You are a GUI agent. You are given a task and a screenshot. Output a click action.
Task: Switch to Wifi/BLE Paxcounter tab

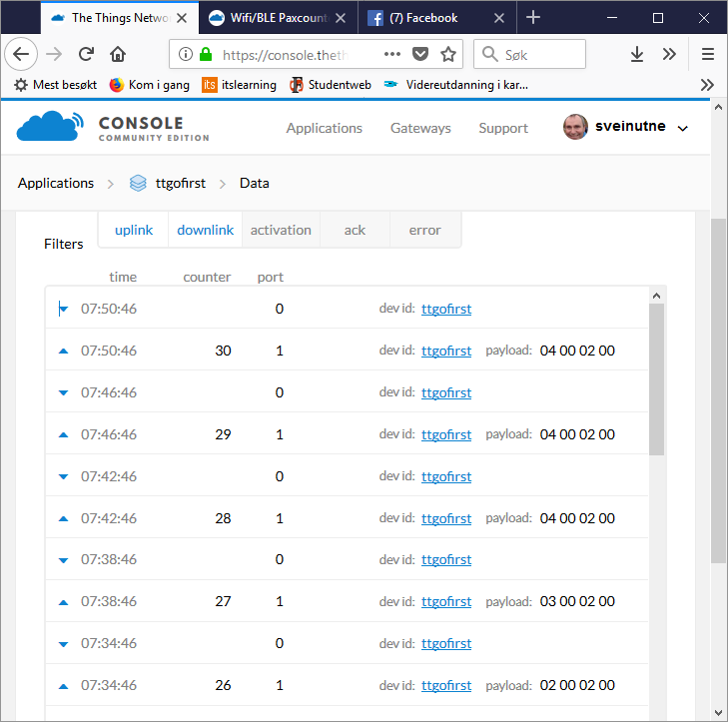[x=279, y=18]
